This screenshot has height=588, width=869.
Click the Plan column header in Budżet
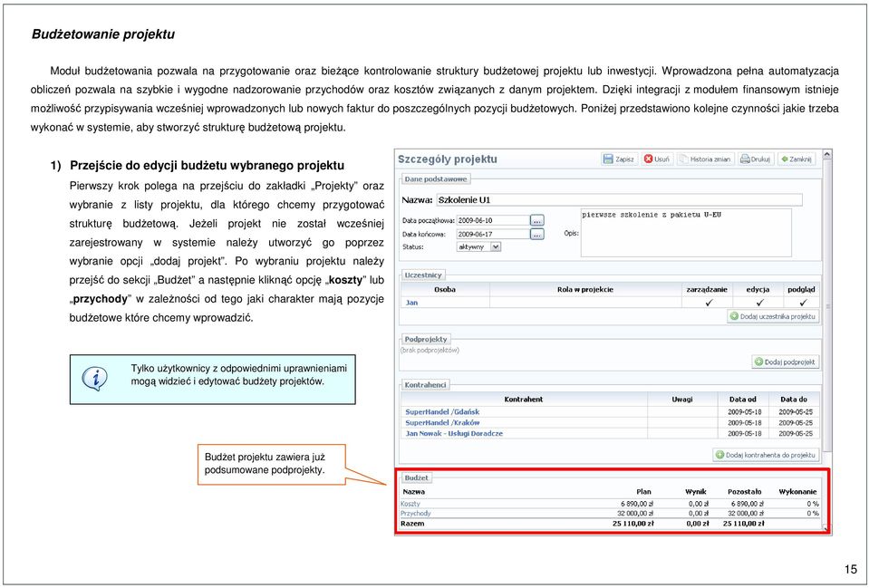point(643,492)
